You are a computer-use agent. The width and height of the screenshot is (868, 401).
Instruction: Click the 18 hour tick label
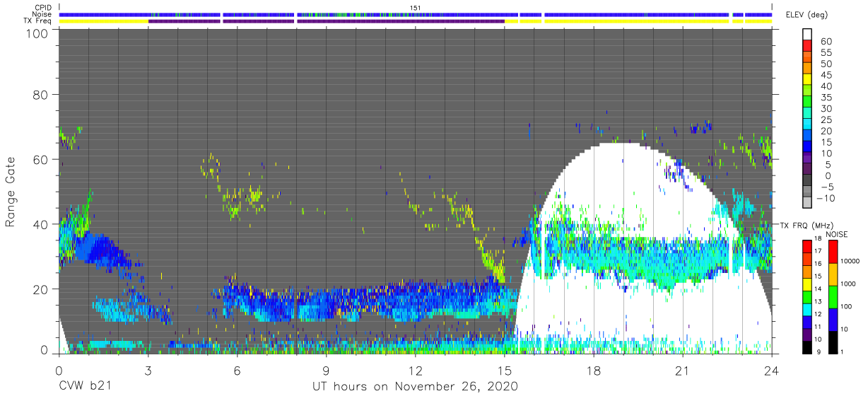[x=594, y=370]
